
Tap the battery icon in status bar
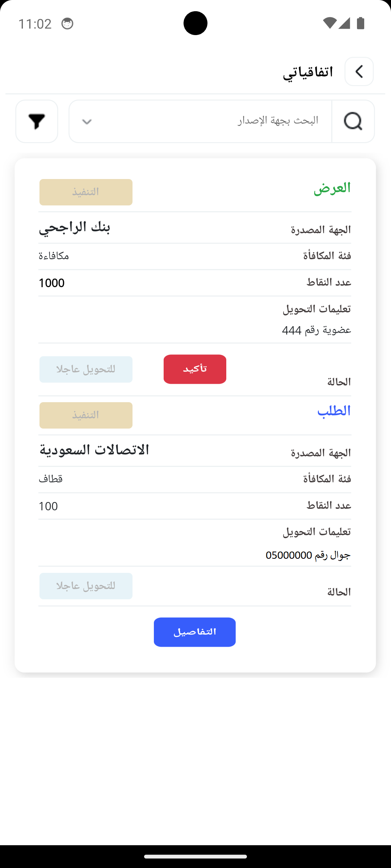[x=360, y=24]
